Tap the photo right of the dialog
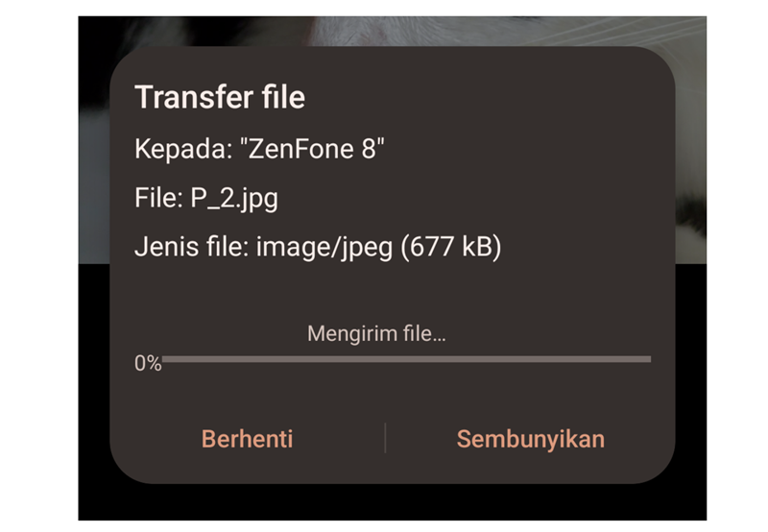Viewport: 768px width, 532px height. (691, 144)
